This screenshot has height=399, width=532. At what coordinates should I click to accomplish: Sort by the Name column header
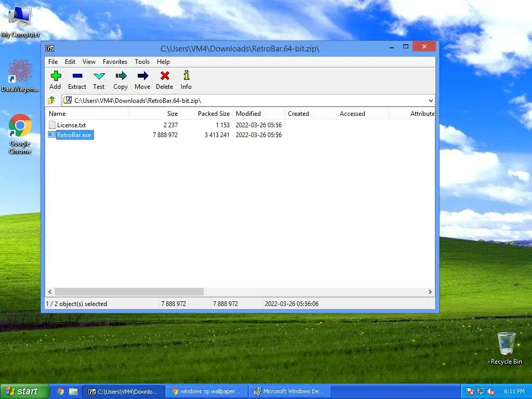(x=87, y=114)
